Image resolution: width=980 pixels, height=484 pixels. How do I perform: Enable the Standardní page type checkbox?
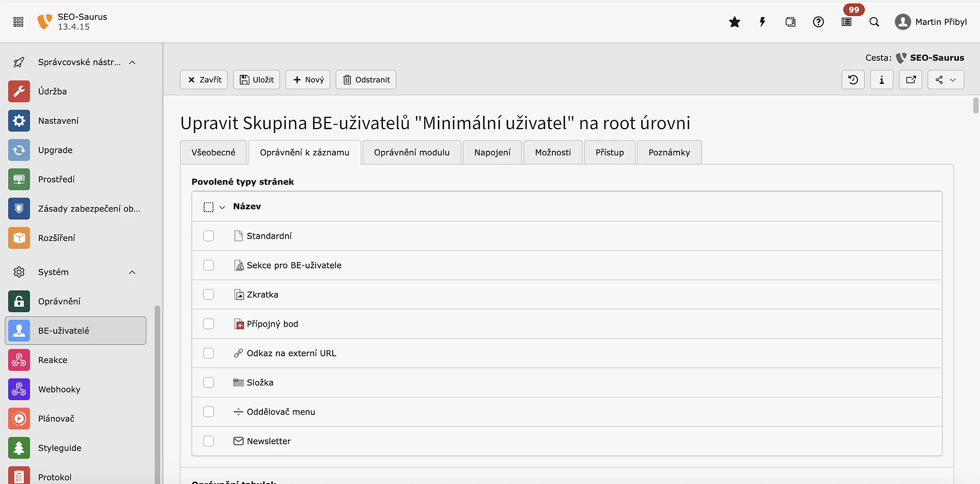pos(209,236)
